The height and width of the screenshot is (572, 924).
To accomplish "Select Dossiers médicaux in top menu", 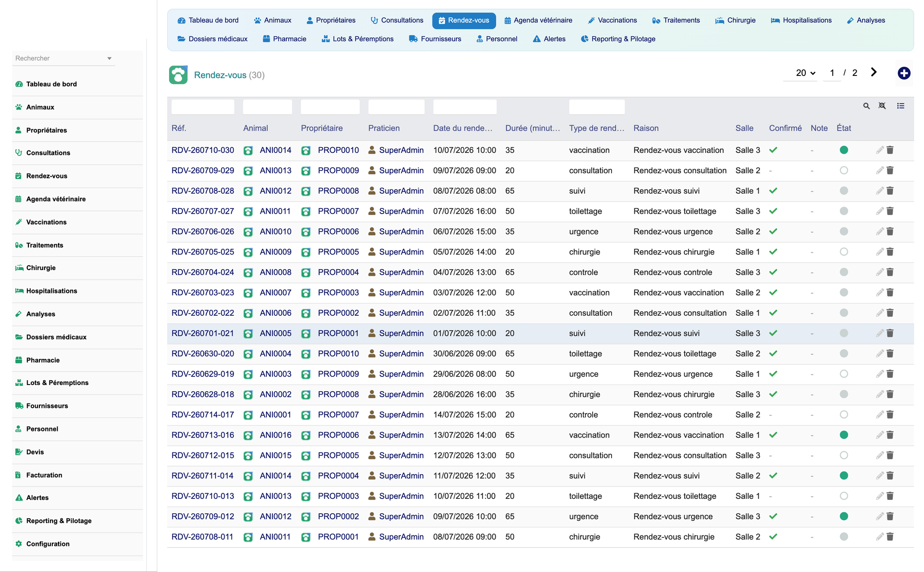I will coord(212,39).
